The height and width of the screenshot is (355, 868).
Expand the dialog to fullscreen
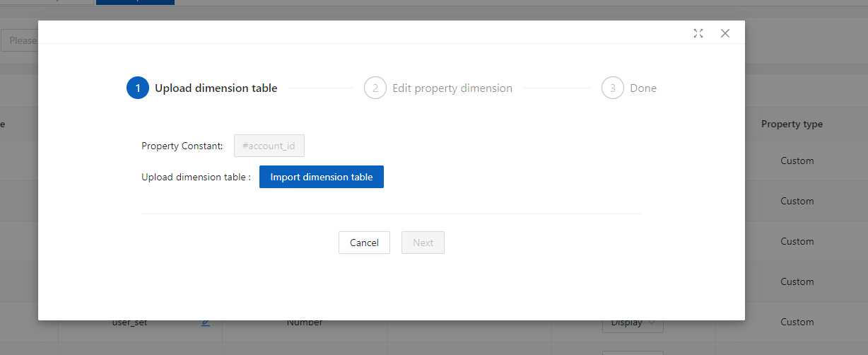(x=698, y=33)
